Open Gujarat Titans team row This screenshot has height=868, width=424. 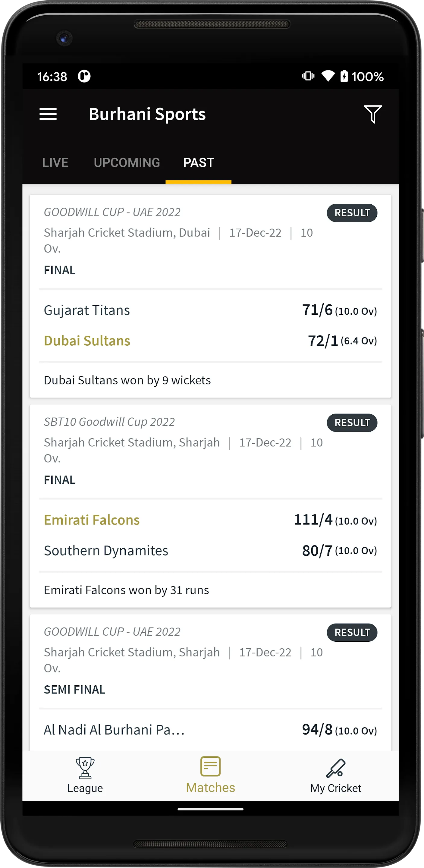click(210, 310)
